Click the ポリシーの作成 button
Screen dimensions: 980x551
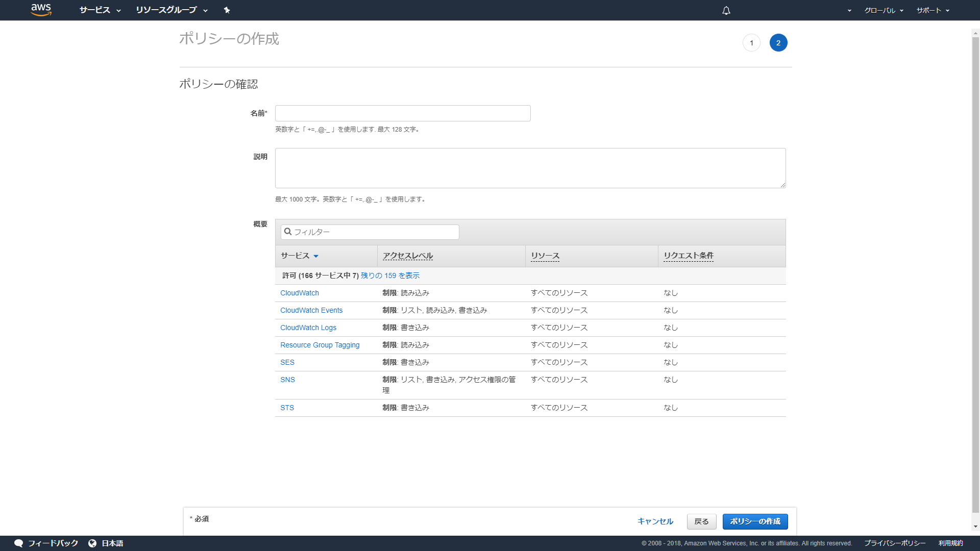755,521
